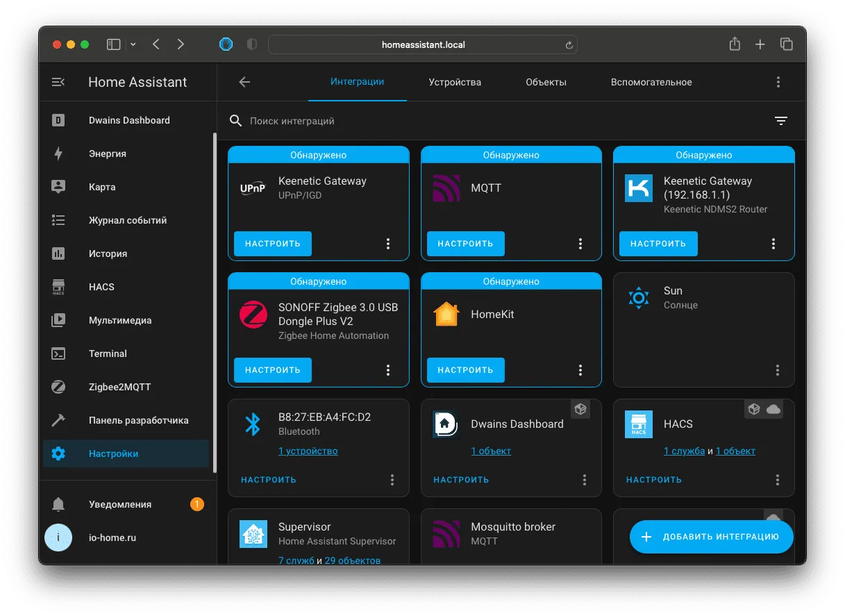Configure Keenetic NDMS2 Router integration
Viewport: 845px width, 616px height.
point(658,244)
